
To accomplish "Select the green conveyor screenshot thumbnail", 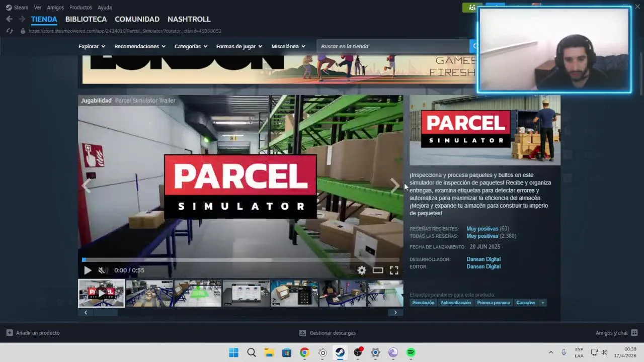I will pos(198,293).
